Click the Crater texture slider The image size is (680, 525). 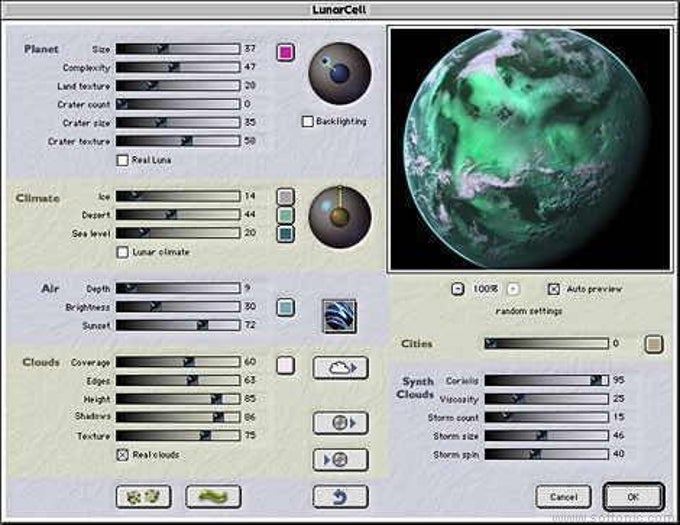(178, 141)
